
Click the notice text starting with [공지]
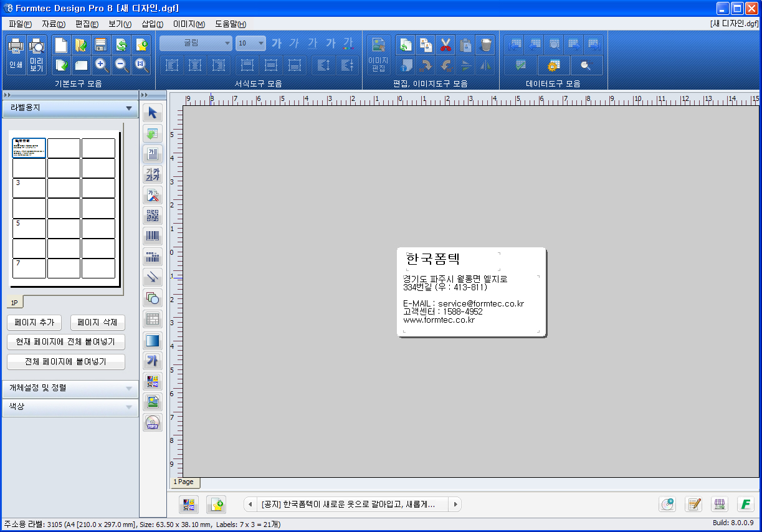click(x=348, y=505)
